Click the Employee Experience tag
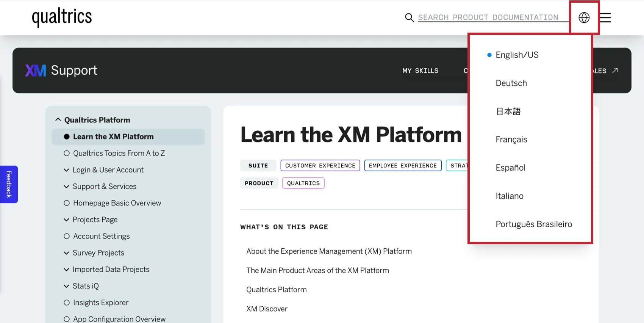The image size is (644, 323). [403, 166]
